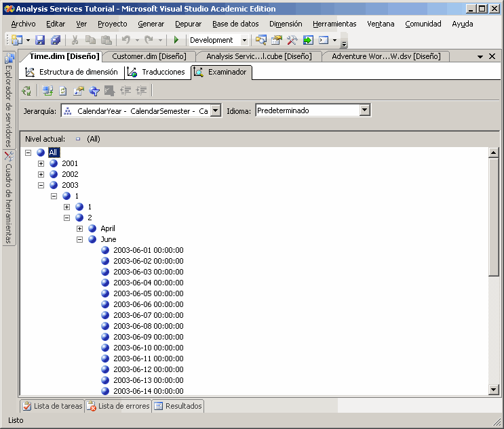Click the Refresh page icon in browser toolbar

63,91
